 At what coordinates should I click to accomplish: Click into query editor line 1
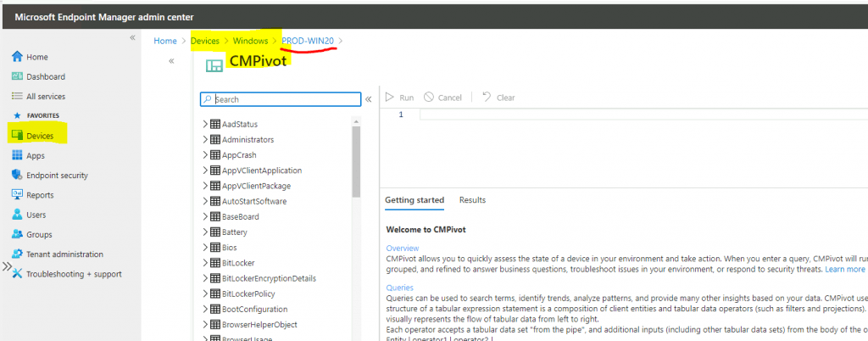click(x=643, y=115)
